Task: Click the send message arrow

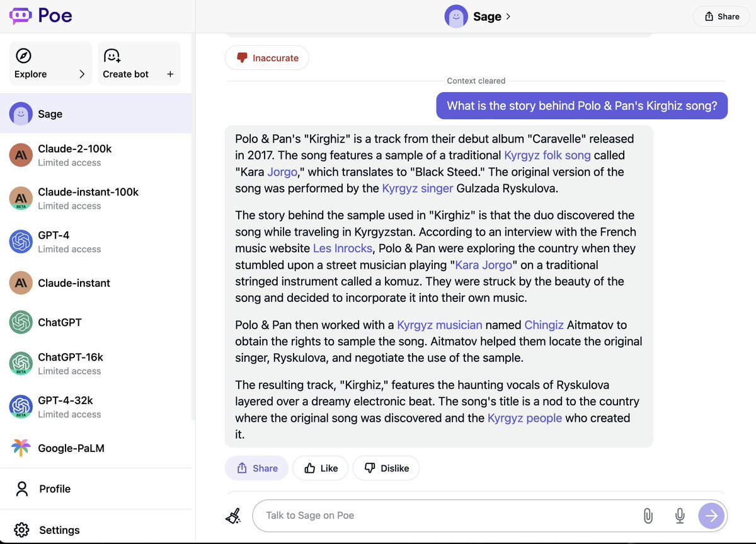Action: point(711,516)
